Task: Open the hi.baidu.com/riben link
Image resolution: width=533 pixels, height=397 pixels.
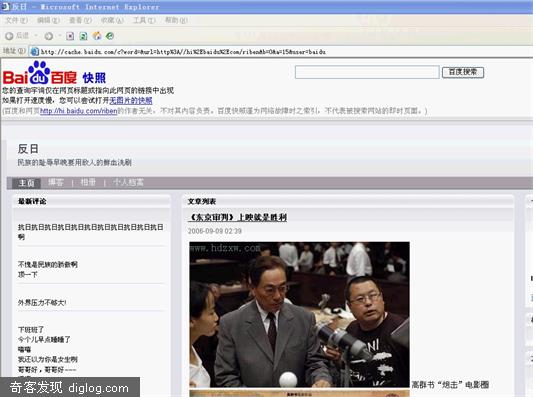Action: pyautogui.click(x=79, y=111)
